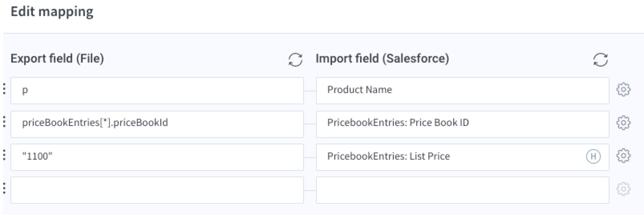The width and height of the screenshot is (644, 215).
Task: Open the PricebookEntries: Price Book ID field
Action: (x=463, y=124)
